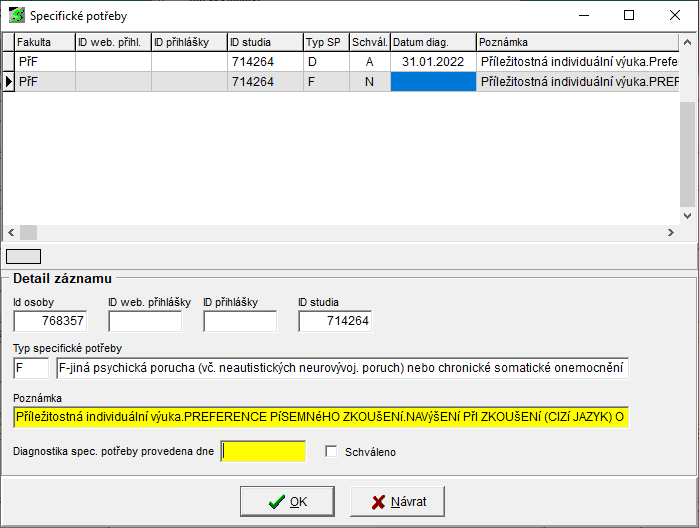
Task: Click the ID studia field showing 714264
Action: click(335, 321)
